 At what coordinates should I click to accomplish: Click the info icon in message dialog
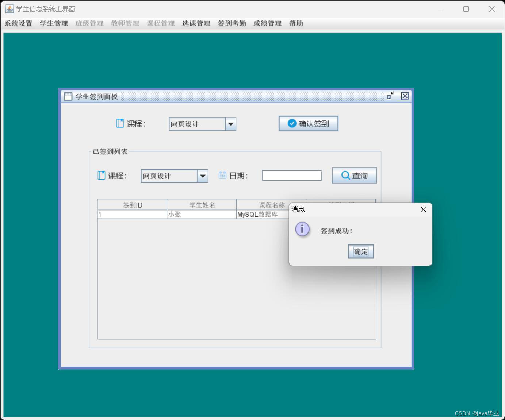tap(302, 229)
